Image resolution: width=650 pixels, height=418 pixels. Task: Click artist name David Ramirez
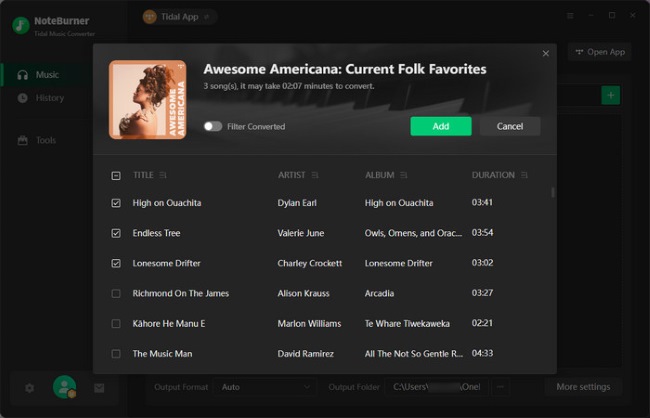coord(306,354)
